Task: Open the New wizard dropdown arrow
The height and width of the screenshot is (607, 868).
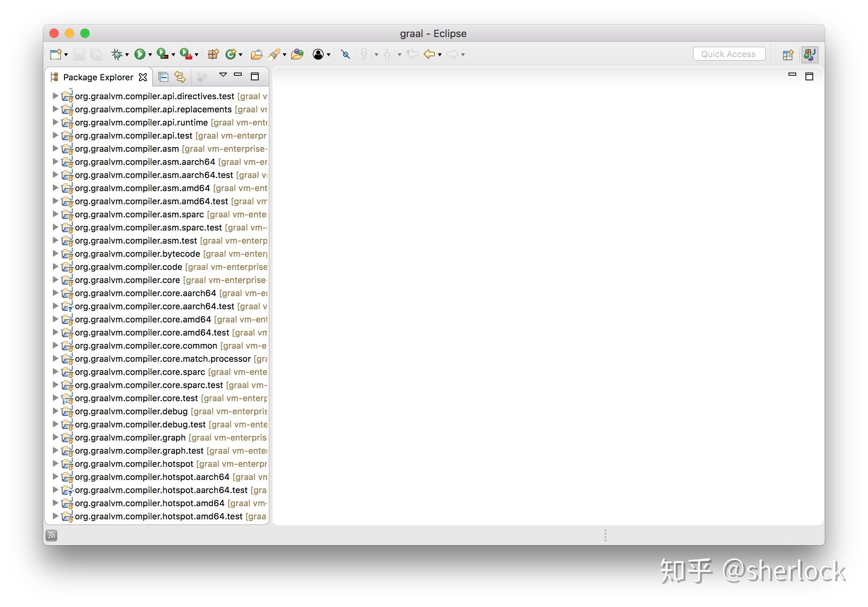Action: click(x=66, y=54)
